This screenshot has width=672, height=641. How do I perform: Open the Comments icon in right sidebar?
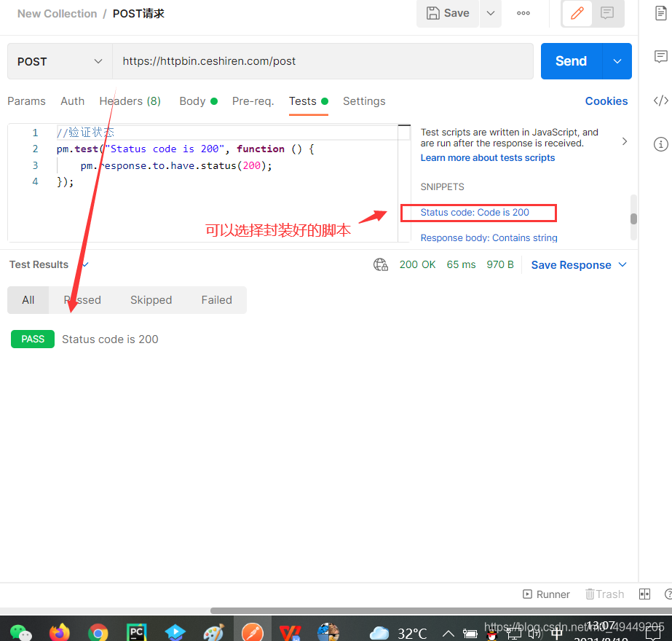(661, 57)
